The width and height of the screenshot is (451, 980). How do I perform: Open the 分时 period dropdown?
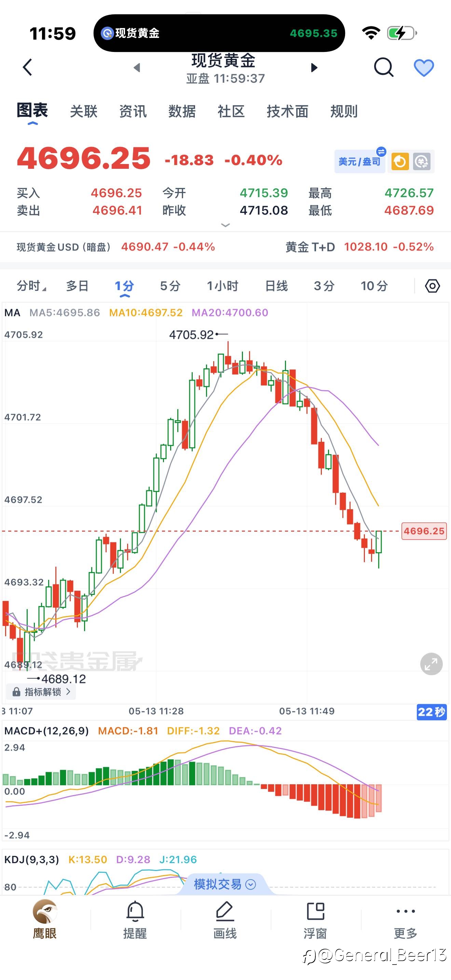pyautogui.click(x=31, y=286)
